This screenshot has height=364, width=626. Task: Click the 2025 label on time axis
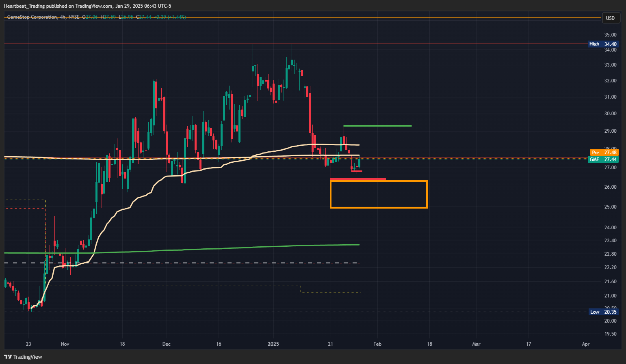coord(273,344)
